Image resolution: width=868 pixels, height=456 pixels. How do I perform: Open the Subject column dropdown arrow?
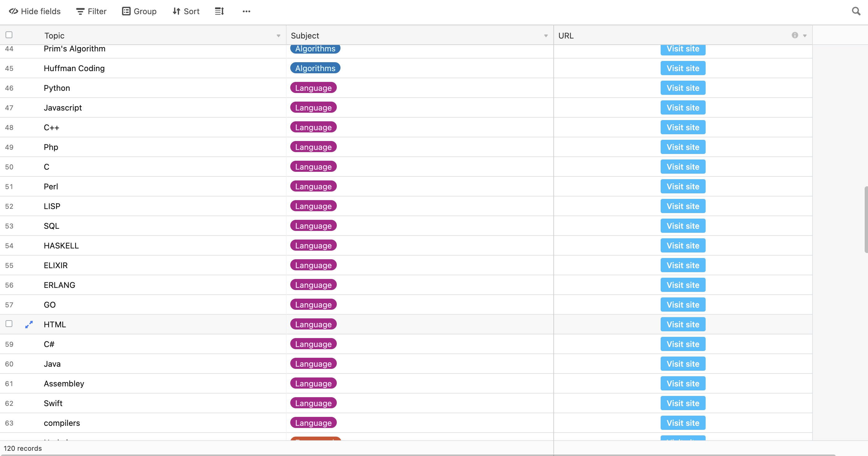click(x=545, y=36)
